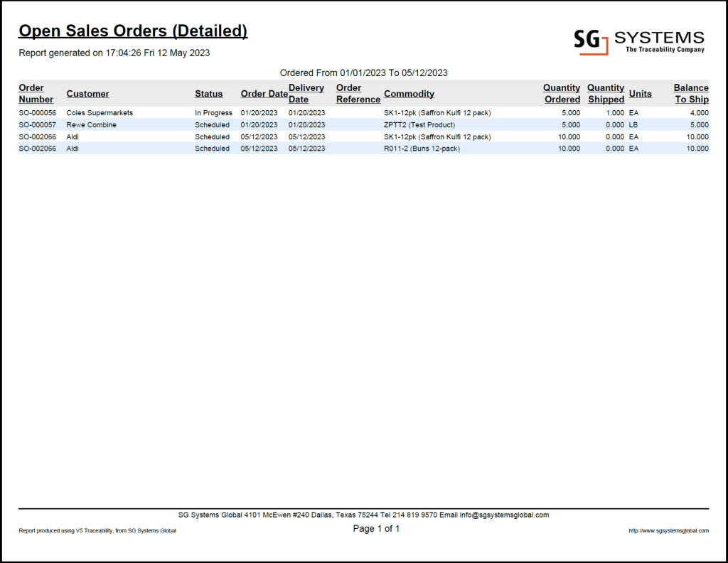The image size is (728, 563).
Task: Click the Page 1 of 1 indicator
Action: point(375,528)
